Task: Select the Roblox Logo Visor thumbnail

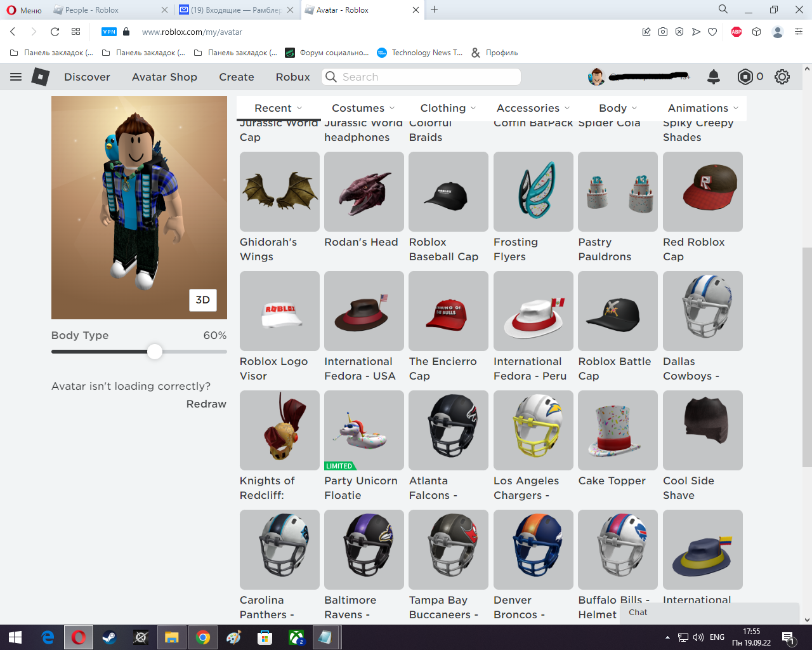Action: click(280, 311)
